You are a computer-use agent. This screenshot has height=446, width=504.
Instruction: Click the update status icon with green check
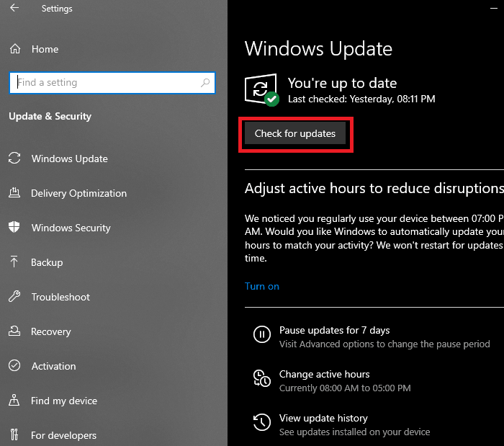pyautogui.click(x=261, y=90)
